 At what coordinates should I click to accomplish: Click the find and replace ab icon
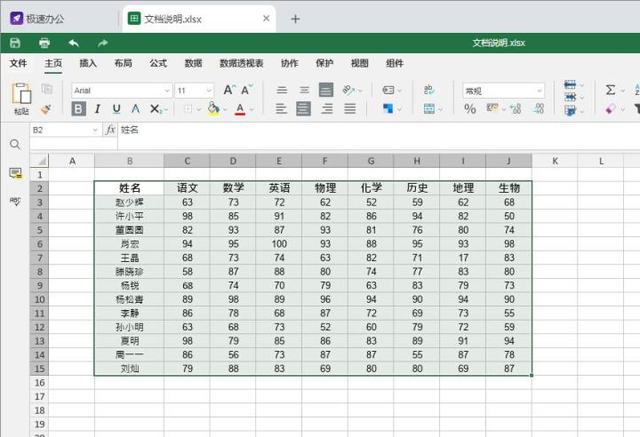coord(429,90)
